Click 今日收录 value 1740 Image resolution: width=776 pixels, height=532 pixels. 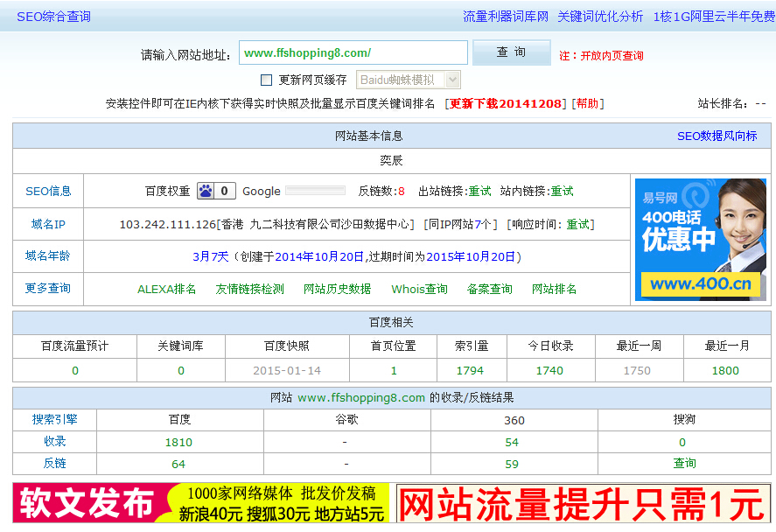[549, 371]
